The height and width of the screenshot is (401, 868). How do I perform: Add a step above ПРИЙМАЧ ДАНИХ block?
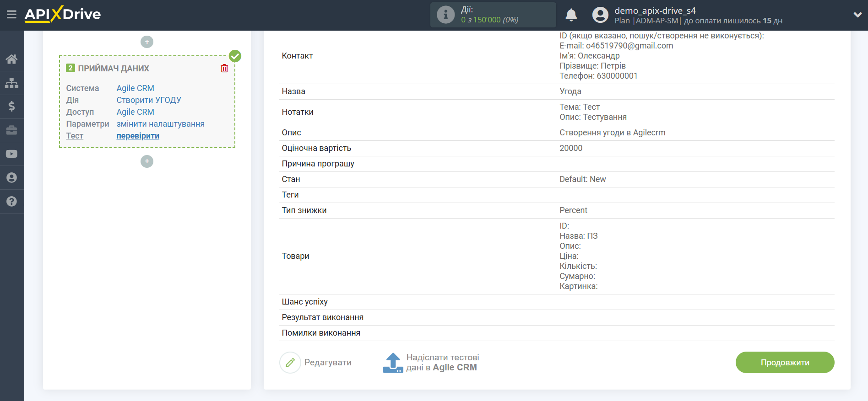click(147, 42)
